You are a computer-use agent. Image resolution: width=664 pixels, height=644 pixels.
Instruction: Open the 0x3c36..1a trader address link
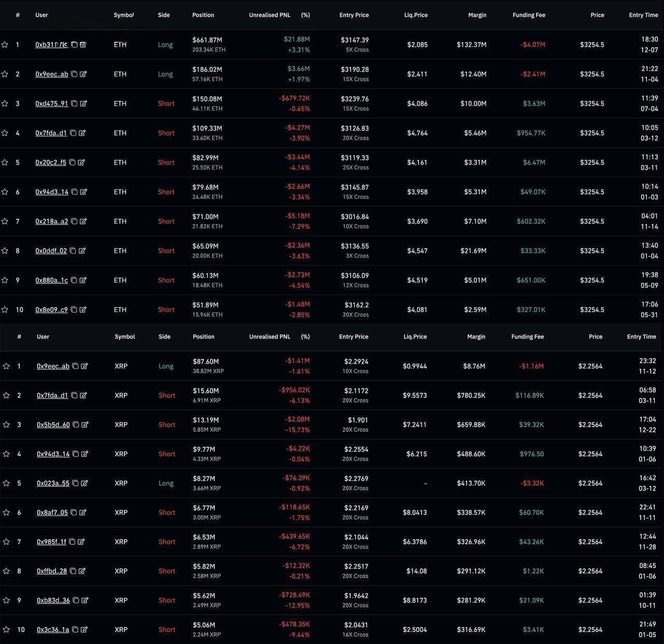click(x=52, y=629)
